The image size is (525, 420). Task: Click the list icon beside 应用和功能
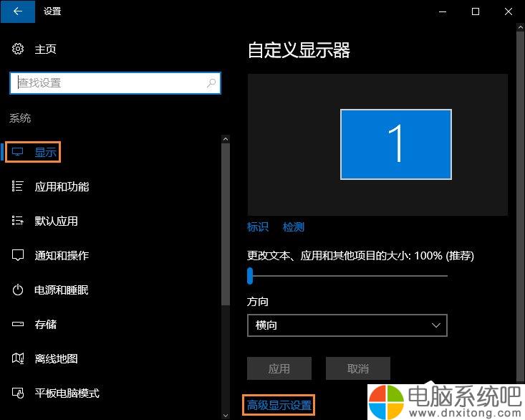pos(17,186)
